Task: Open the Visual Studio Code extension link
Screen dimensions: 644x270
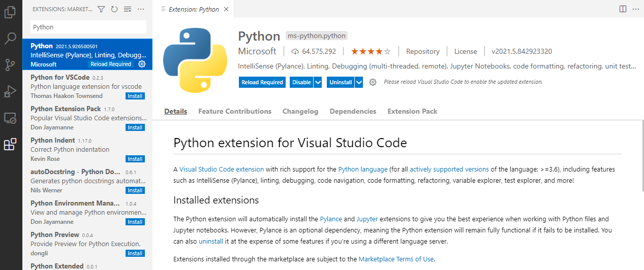Action: (x=222, y=169)
